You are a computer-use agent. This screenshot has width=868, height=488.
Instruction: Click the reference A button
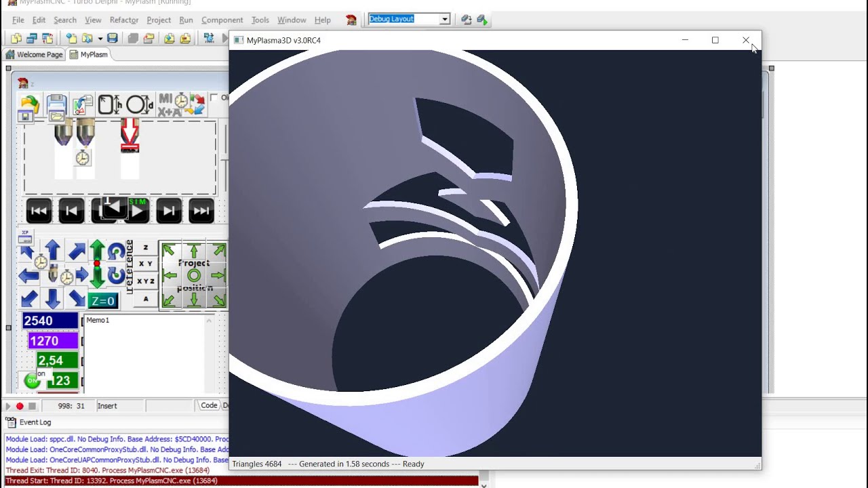click(x=145, y=299)
